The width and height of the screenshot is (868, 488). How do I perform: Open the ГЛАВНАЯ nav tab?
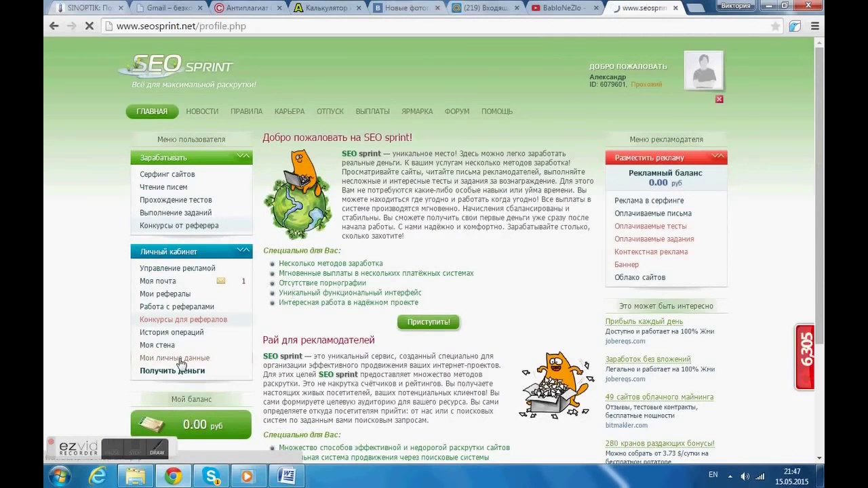pos(152,111)
